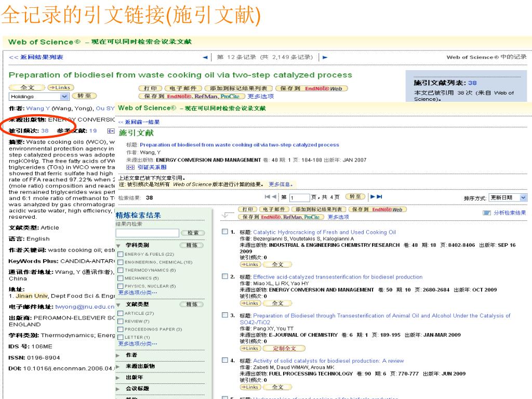
Task: Collapse the 学科类别 refine section
Action: [118, 246]
